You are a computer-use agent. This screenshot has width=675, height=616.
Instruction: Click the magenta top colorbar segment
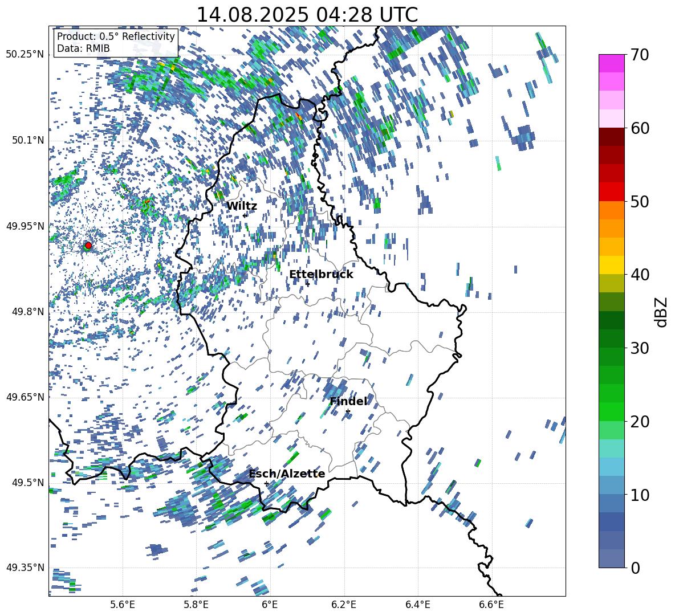(611, 63)
